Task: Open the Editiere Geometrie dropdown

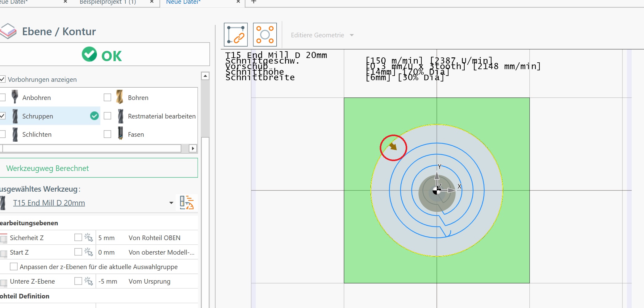Action: pos(322,35)
